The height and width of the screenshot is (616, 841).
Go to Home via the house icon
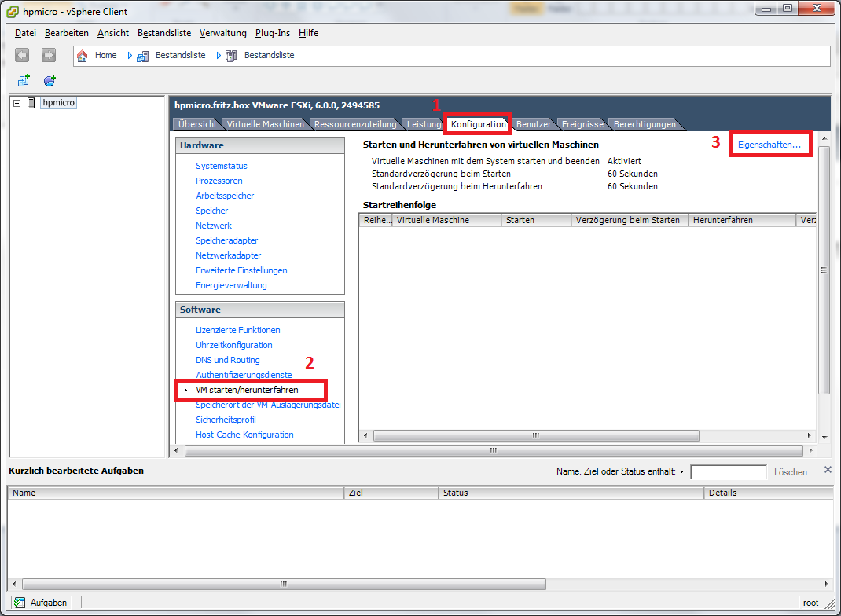point(83,56)
